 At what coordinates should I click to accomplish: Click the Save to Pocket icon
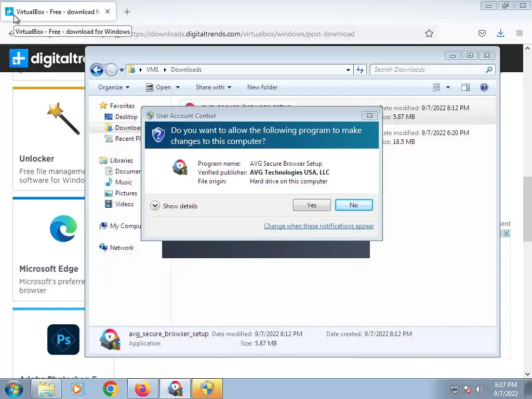[482, 33]
